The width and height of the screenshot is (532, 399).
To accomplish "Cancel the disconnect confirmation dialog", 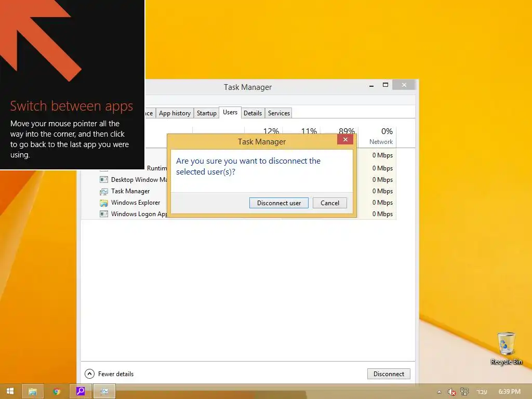I will [x=329, y=203].
